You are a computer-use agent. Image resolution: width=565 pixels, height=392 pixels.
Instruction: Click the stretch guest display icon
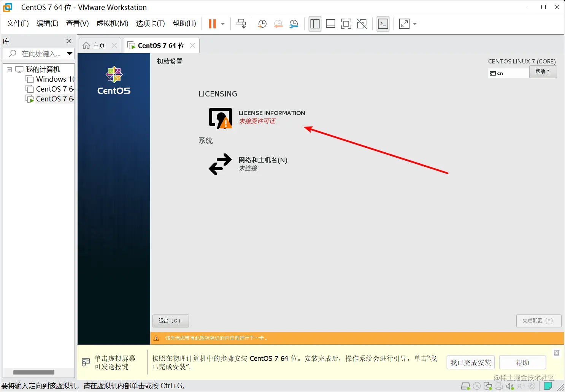(x=404, y=24)
